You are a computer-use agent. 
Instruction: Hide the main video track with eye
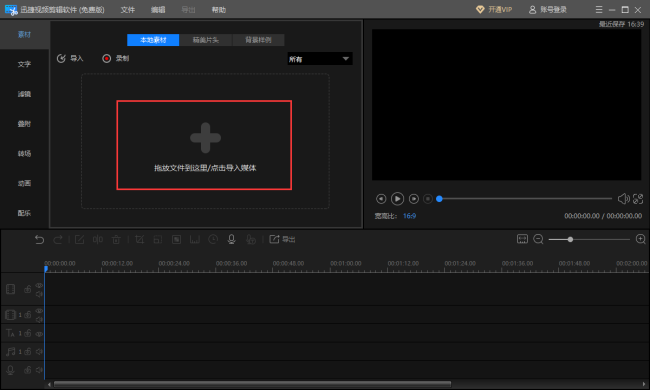(39, 285)
